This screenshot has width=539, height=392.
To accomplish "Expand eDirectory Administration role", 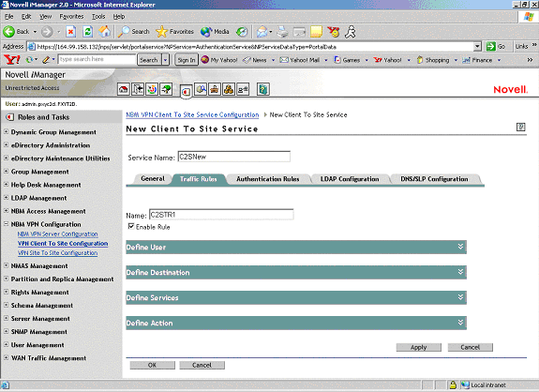I will pyautogui.click(x=6, y=144).
